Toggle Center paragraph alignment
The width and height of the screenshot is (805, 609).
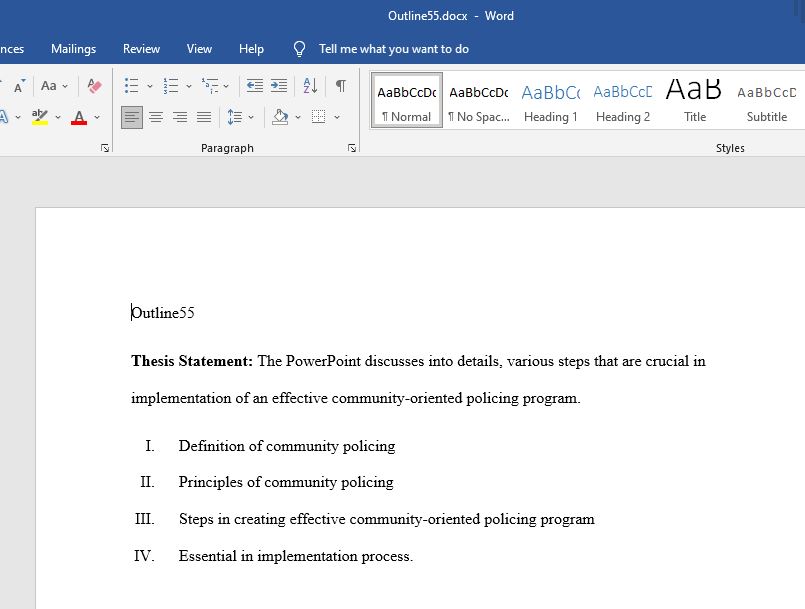click(156, 117)
